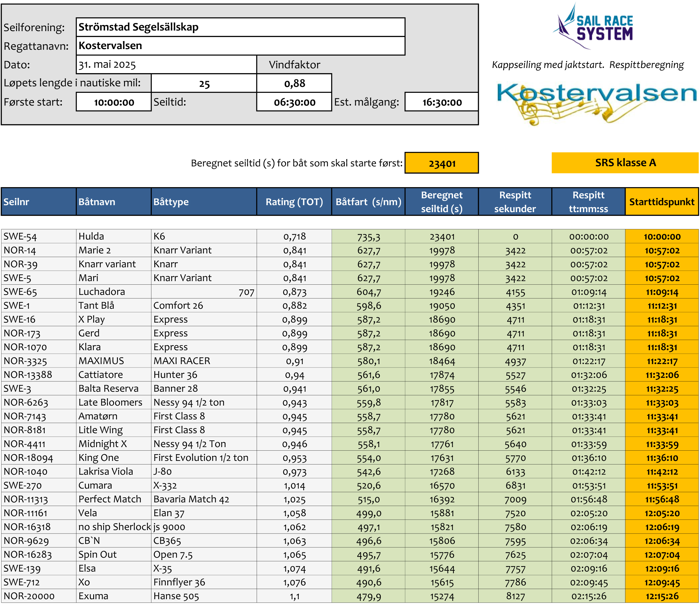The height and width of the screenshot is (604, 700).
Task: Select boat name Luchadora
Action: click(x=114, y=292)
